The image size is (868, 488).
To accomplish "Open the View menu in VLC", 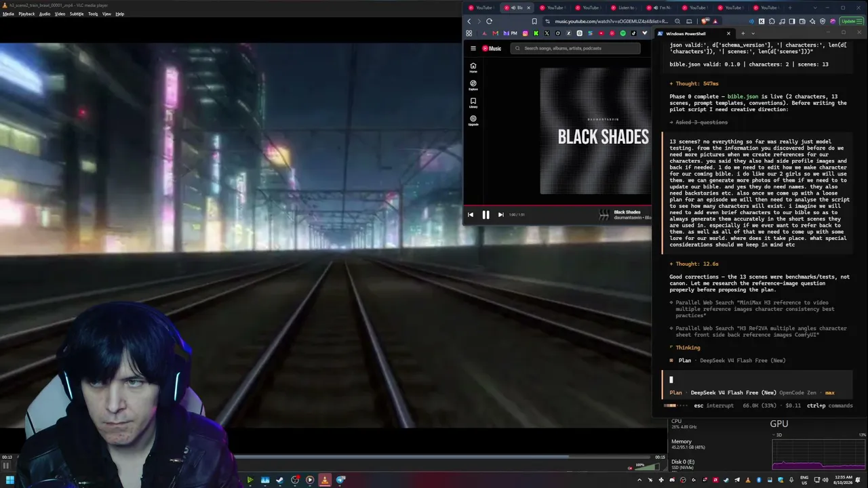I will [106, 14].
